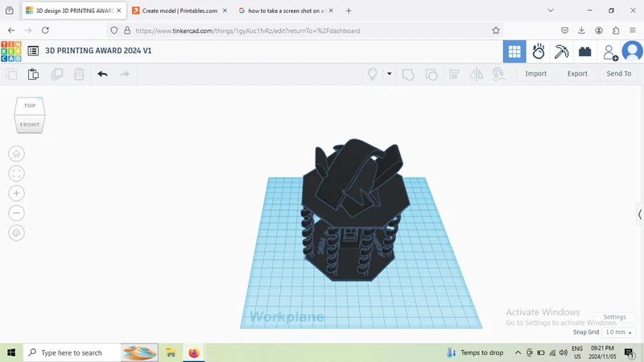Click the Delete trash icon
644x362 pixels.
tap(79, 74)
